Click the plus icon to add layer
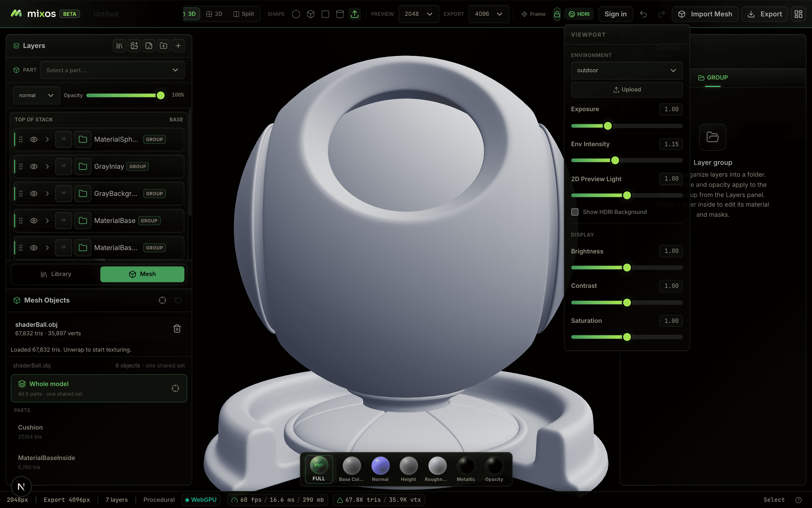The height and width of the screenshot is (508, 812). click(178, 46)
